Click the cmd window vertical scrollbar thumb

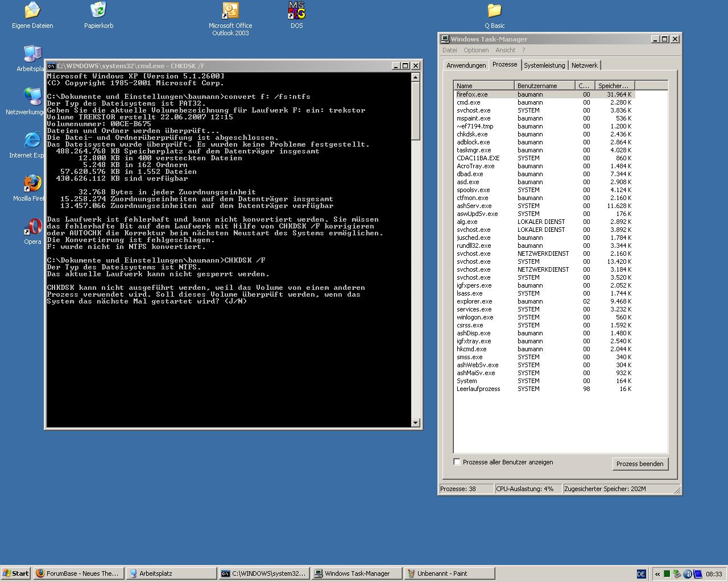415,111
